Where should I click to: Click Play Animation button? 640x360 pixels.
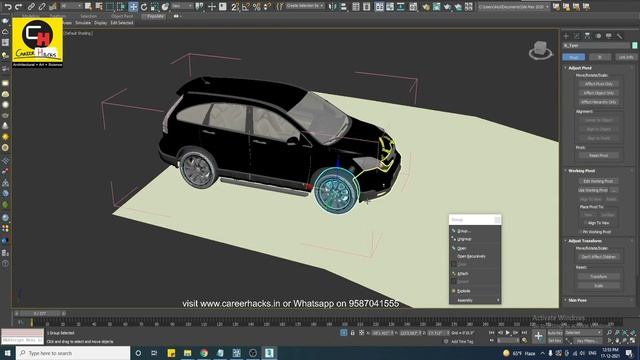click(x=508, y=333)
